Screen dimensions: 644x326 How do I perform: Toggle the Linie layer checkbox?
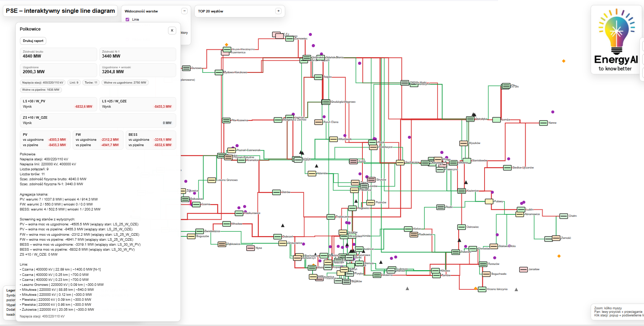[127, 20]
